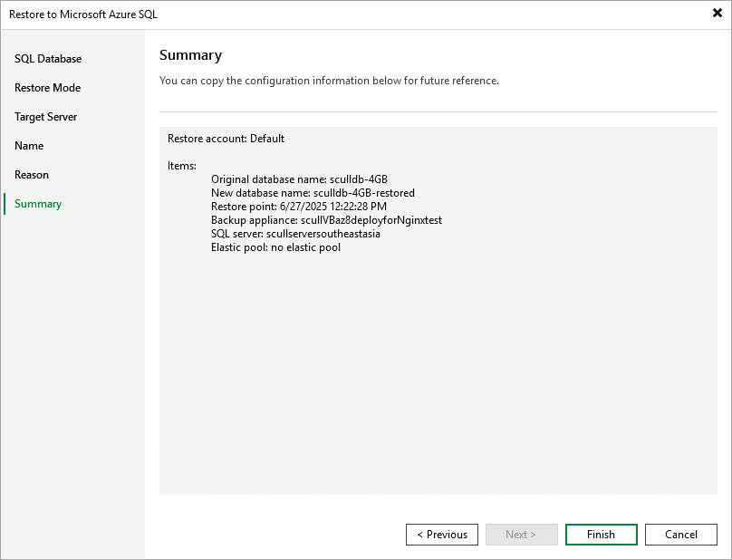Click the restore point 6/27/2025 line
The width and height of the screenshot is (732, 560).
tap(299, 207)
